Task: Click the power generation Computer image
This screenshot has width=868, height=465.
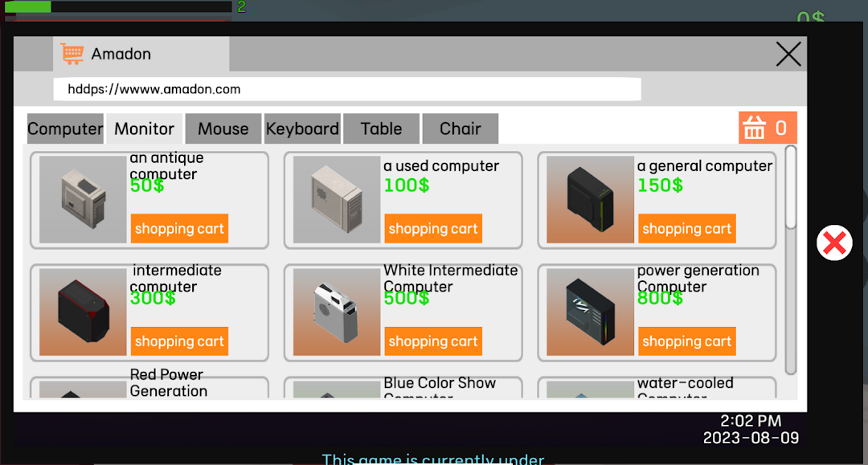Action: (590, 312)
